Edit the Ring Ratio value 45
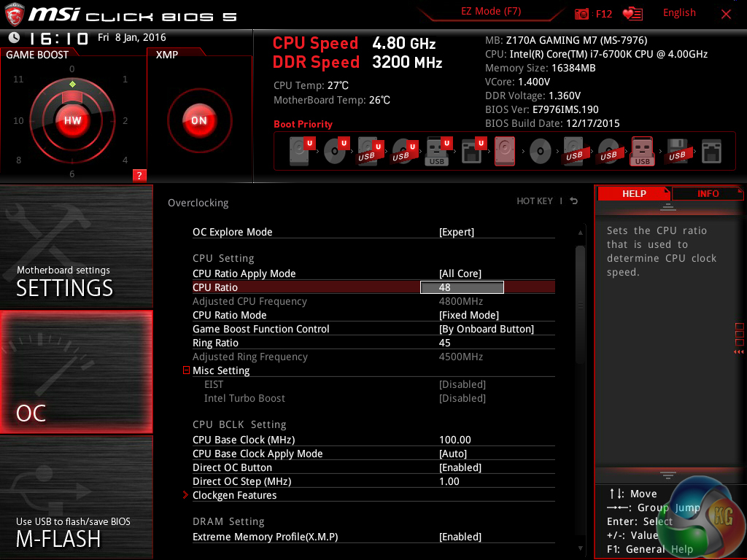Screen dimensions: 747x560 pos(444,343)
